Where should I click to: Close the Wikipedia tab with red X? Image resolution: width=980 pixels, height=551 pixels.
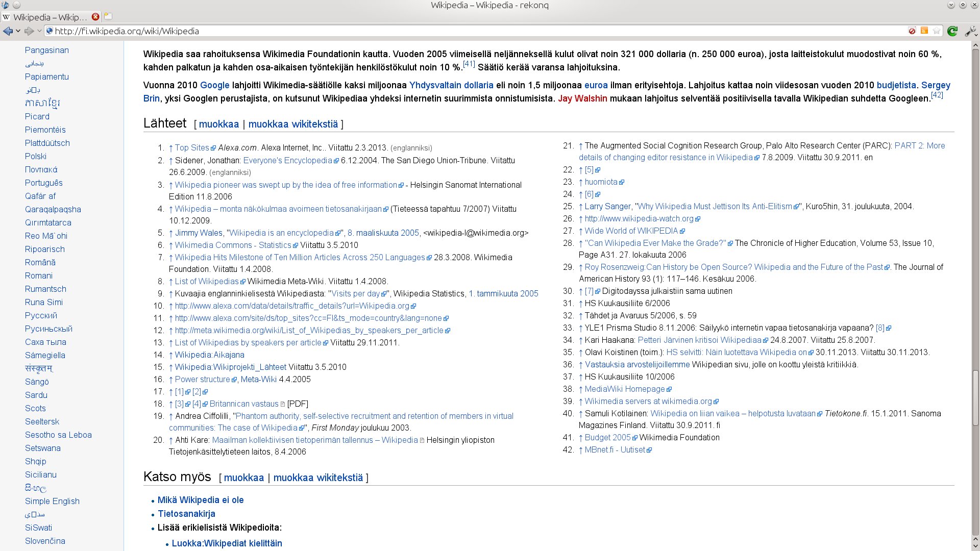95,17
